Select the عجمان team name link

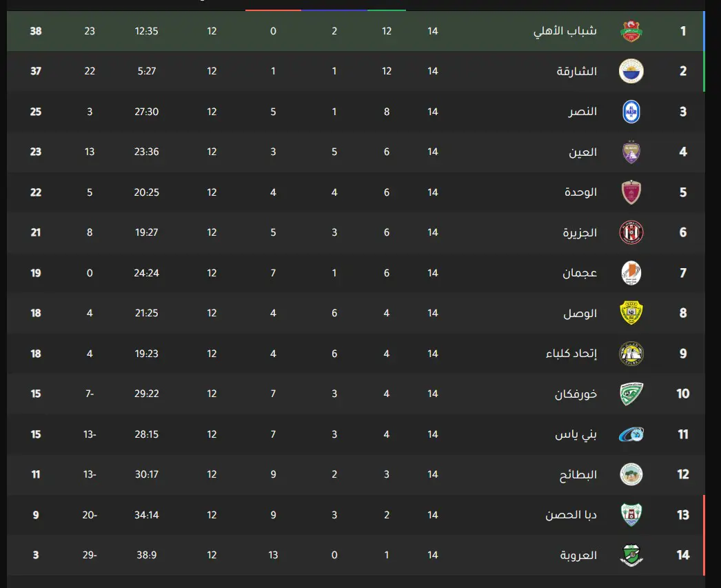coord(580,273)
